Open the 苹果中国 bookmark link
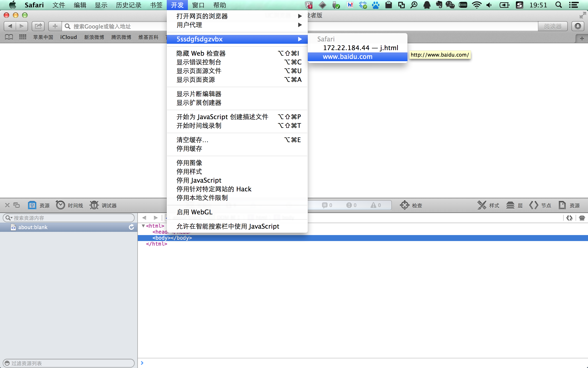The width and height of the screenshot is (588, 368). tap(43, 37)
